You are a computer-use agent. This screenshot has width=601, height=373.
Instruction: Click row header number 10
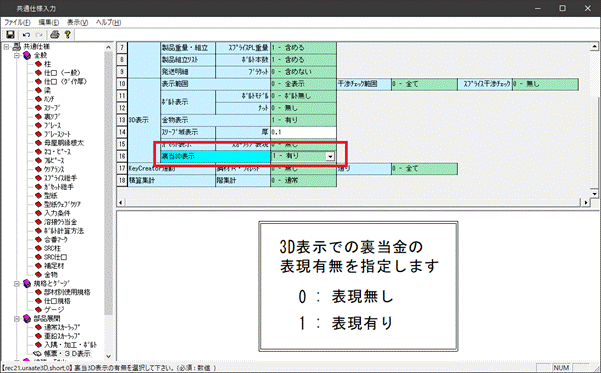point(122,84)
